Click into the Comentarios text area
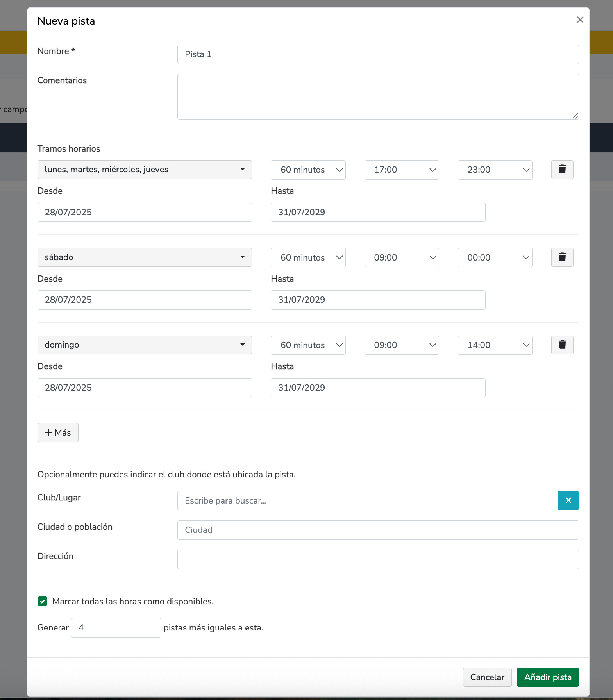The height and width of the screenshot is (700, 613). 378,96
